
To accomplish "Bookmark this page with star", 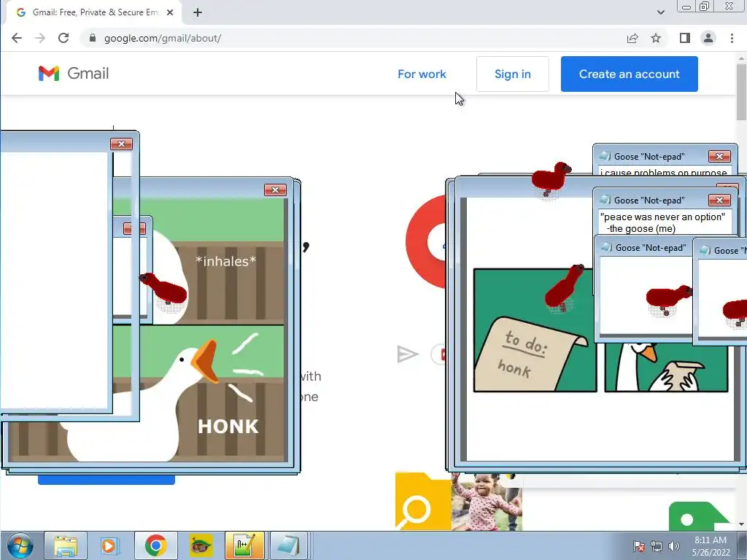I will click(656, 38).
